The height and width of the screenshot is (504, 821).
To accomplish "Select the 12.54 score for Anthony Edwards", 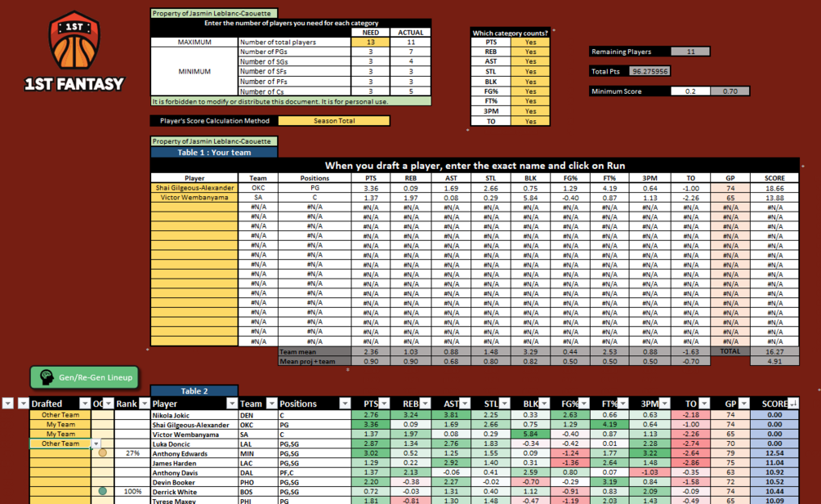I will click(774, 453).
